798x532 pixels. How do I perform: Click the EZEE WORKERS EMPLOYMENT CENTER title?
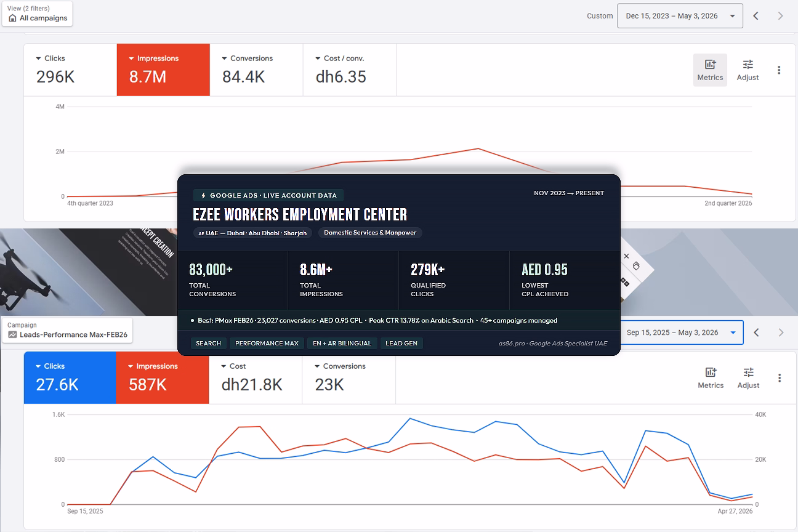(300, 214)
